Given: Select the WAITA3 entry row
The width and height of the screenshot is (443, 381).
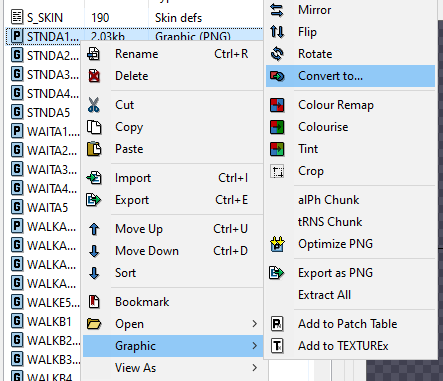Looking at the screenshot, I should 43,170.
